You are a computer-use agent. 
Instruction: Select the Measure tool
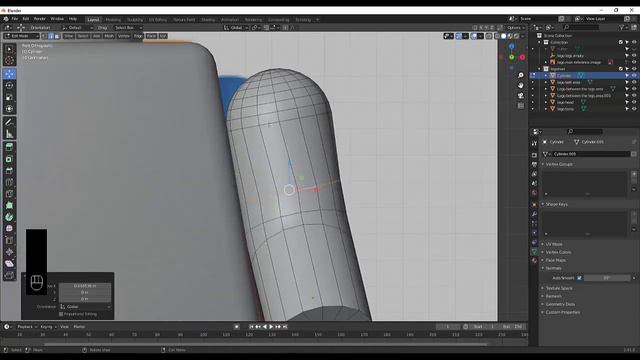tap(9, 134)
